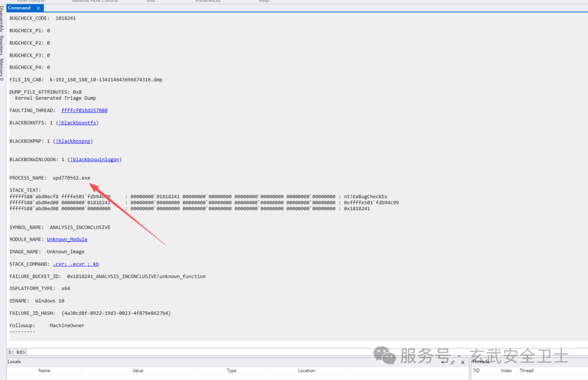Run the !blackboxpnp link
588x380 pixels.
(x=73, y=141)
